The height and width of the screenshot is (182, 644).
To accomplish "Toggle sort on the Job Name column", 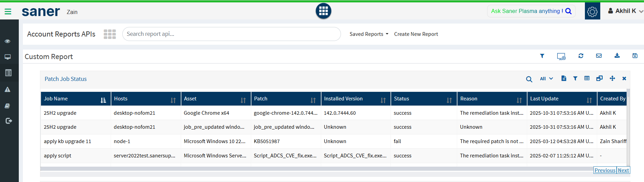I will pyautogui.click(x=103, y=100).
